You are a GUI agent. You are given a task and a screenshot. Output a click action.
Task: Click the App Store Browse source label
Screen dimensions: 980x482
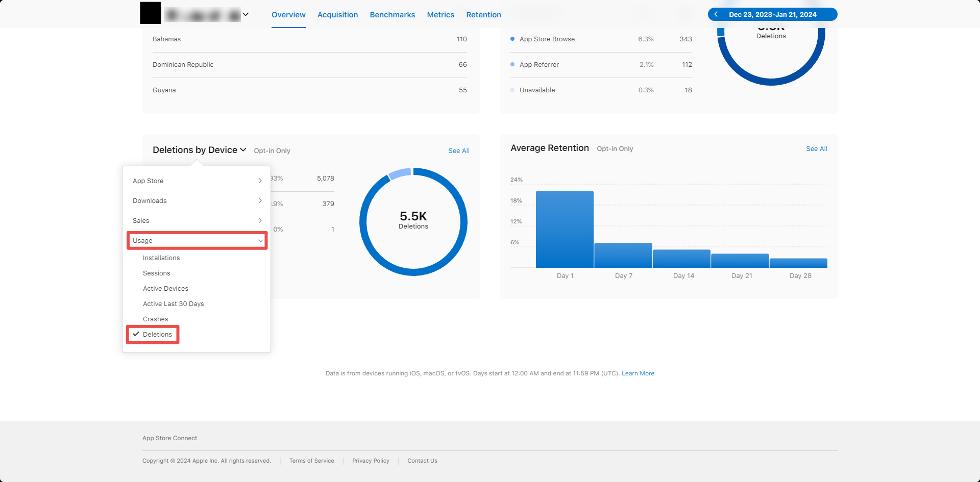pyautogui.click(x=547, y=39)
